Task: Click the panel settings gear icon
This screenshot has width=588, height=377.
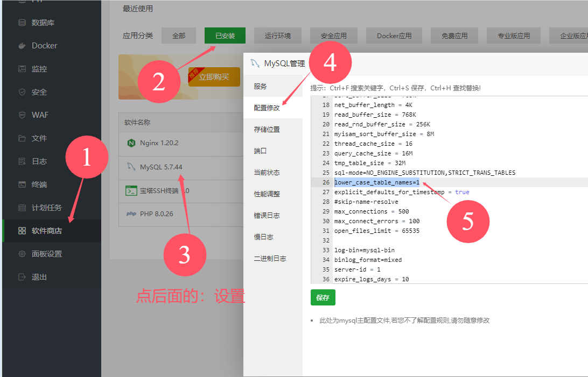Action: pyautogui.click(x=22, y=254)
